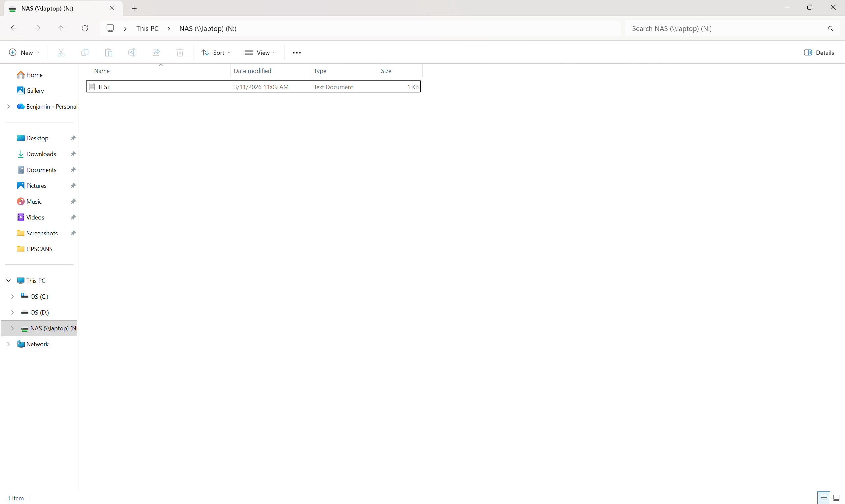Image resolution: width=845 pixels, height=504 pixels.
Task: Open the See more ellipsis menu
Action: [296, 52]
